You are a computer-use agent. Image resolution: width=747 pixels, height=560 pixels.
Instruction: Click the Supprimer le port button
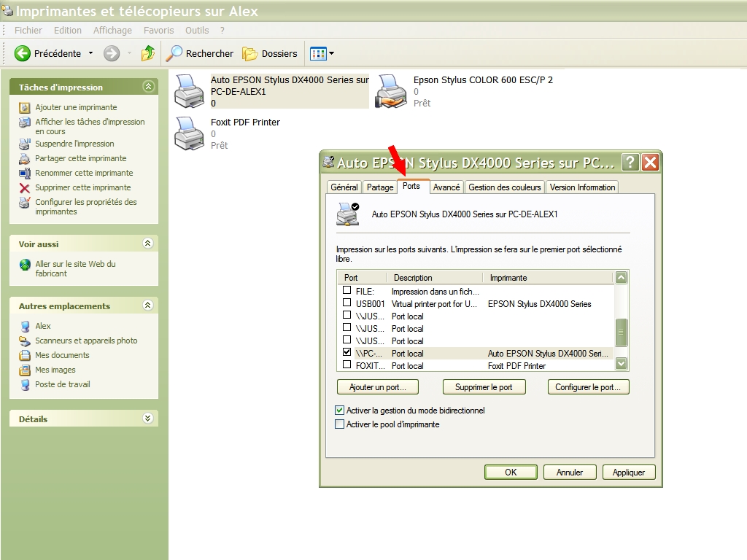tap(484, 387)
